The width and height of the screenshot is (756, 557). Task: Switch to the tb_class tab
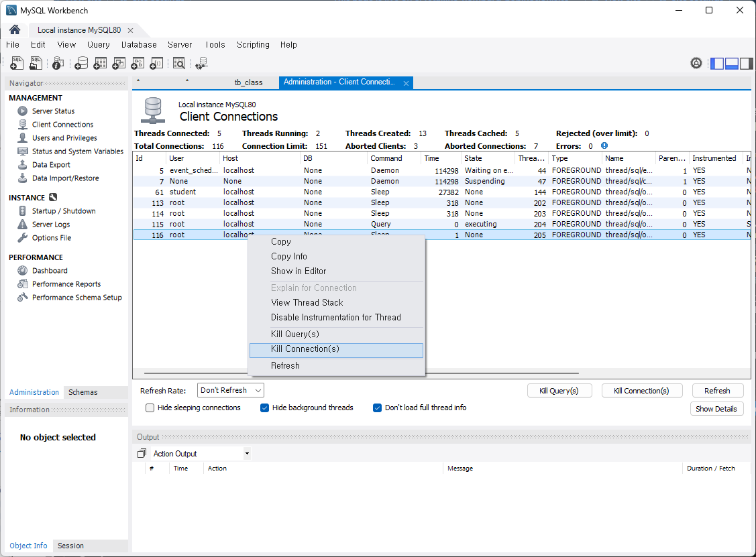tap(248, 82)
